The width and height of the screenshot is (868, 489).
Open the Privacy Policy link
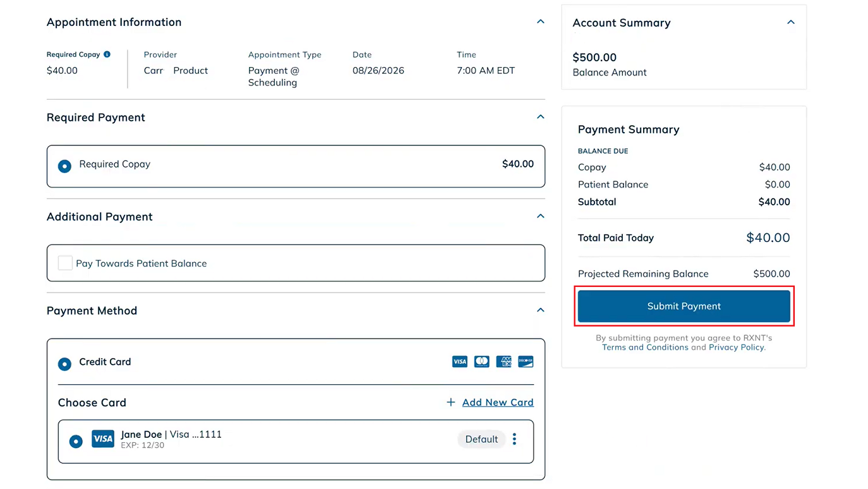click(x=736, y=347)
